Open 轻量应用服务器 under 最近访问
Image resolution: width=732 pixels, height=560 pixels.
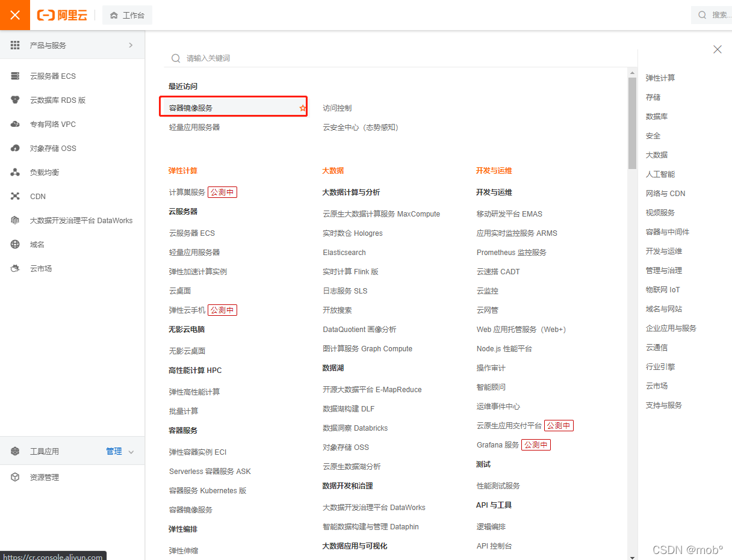click(x=194, y=128)
